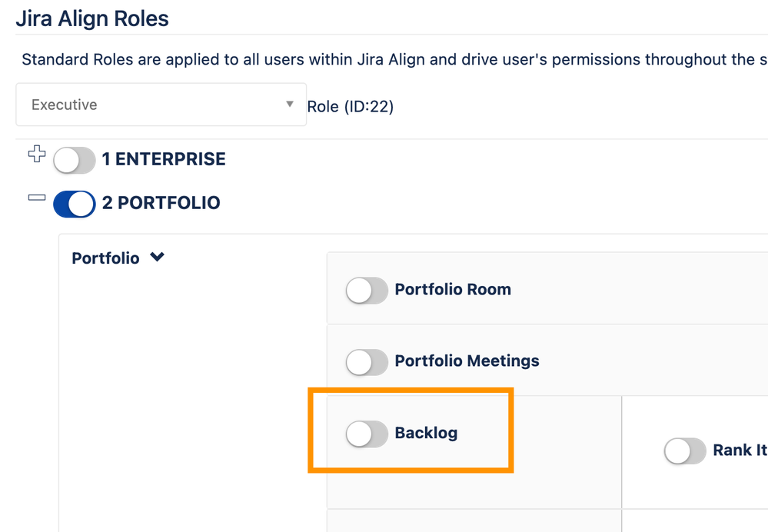Click the Jira Align Roles heading
Image resolution: width=768 pixels, height=532 pixels.
click(92, 18)
